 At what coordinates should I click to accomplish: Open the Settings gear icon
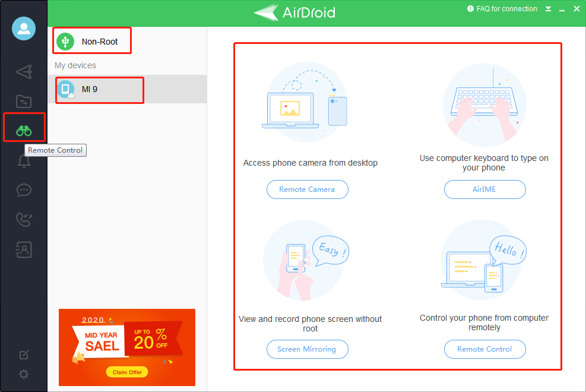point(24,374)
